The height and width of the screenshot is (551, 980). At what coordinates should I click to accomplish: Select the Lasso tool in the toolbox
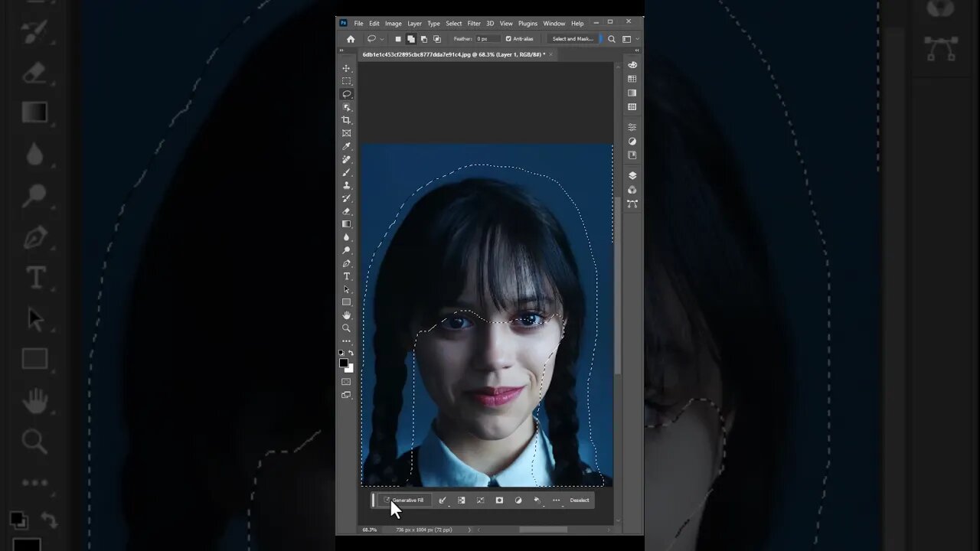pyautogui.click(x=346, y=94)
